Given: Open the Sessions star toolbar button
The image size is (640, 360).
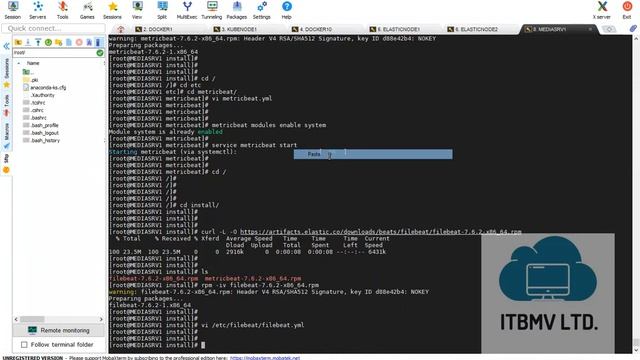Looking at the screenshot, I should pos(112,10).
